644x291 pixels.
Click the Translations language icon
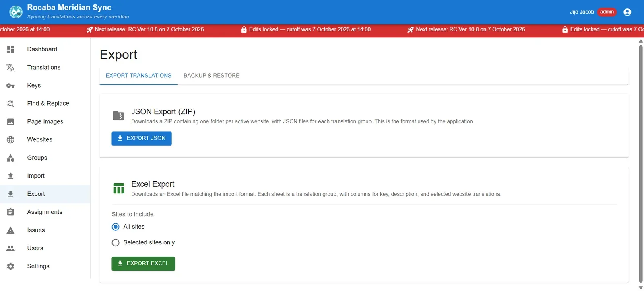click(x=11, y=68)
